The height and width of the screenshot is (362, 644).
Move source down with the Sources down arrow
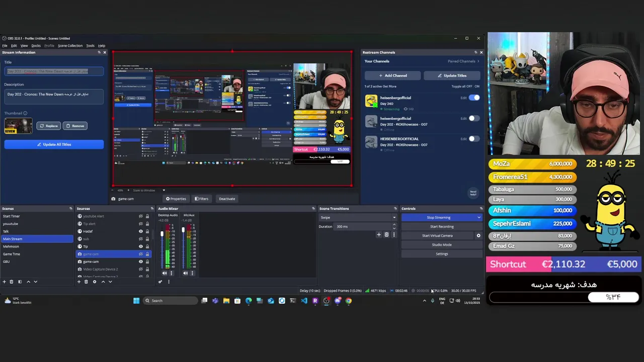pyautogui.click(x=110, y=282)
